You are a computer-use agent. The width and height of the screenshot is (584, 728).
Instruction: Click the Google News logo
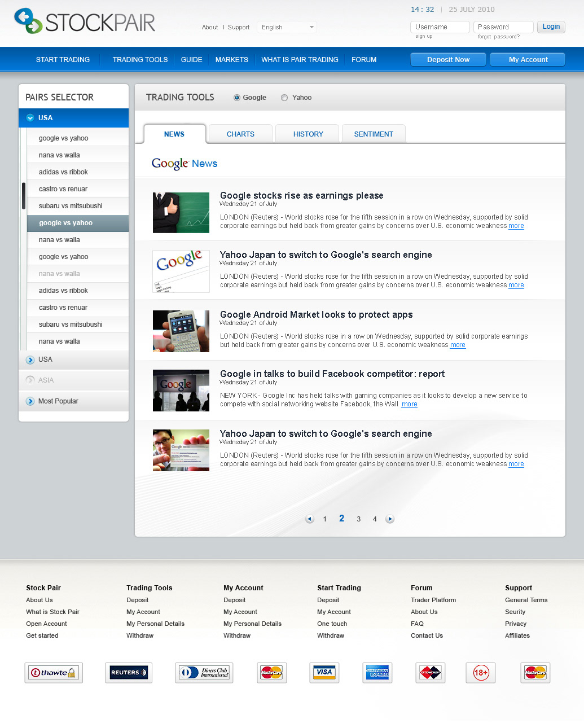(x=185, y=164)
